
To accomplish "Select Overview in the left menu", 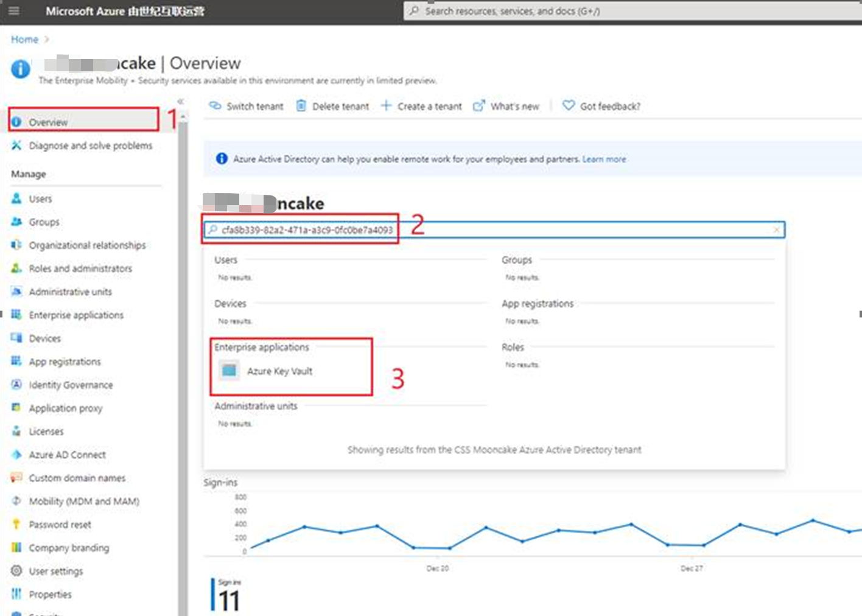I will tap(49, 122).
